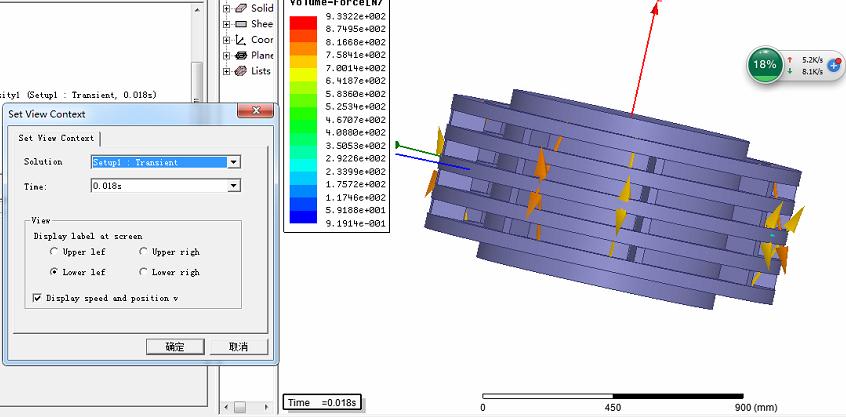Click the 450 scale bar label
This screenshot has width=846, height=417.
(612, 408)
